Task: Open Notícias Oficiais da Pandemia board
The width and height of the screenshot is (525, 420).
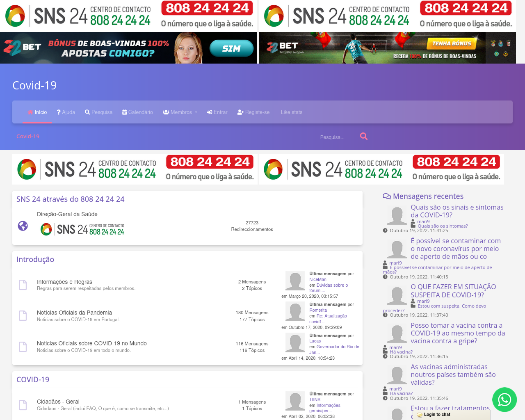Action: (74, 313)
